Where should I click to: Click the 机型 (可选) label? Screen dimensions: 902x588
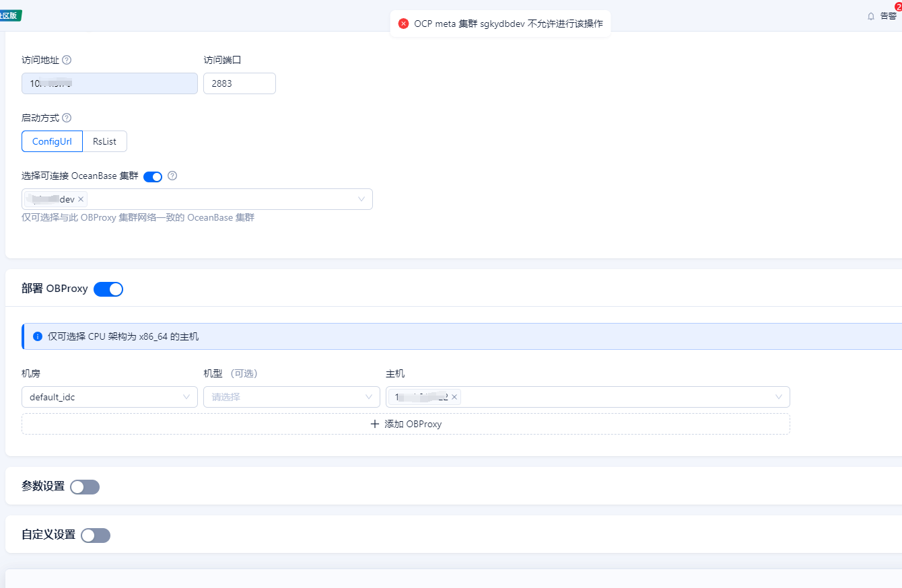pyautogui.click(x=230, y=373)
